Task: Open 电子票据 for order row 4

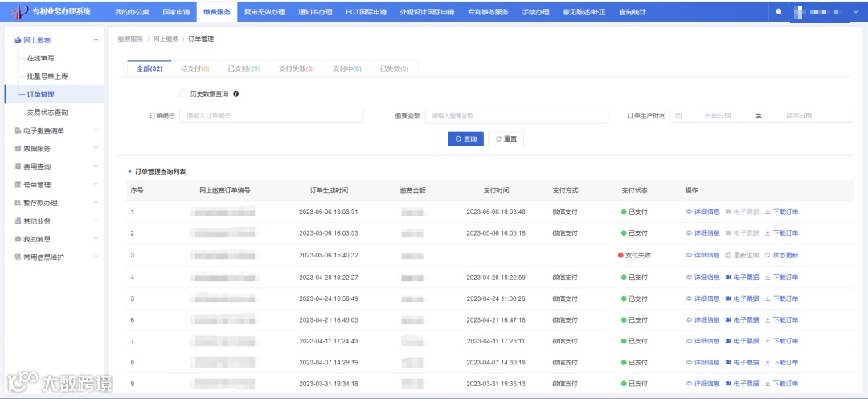Action: click(743, 277)
